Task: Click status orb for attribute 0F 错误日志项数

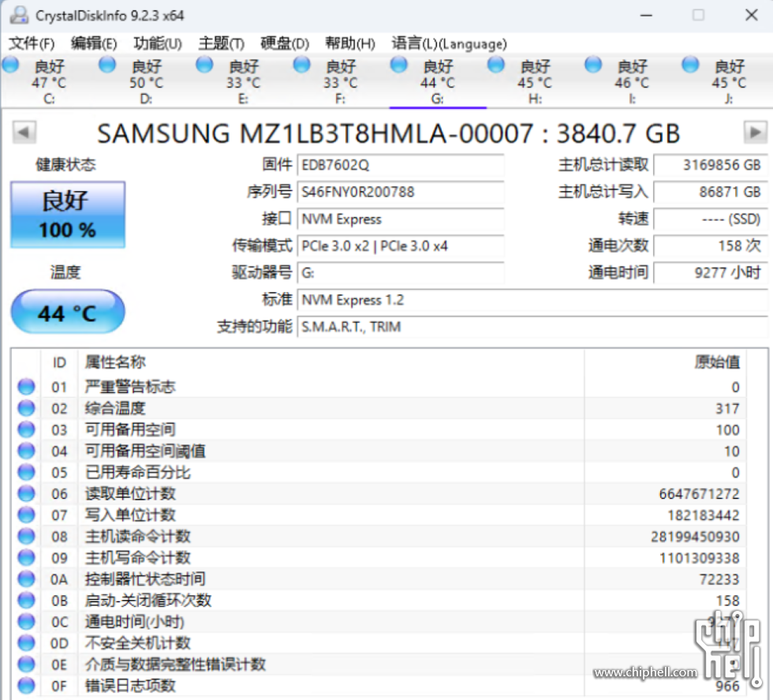Action: point(26,686)
